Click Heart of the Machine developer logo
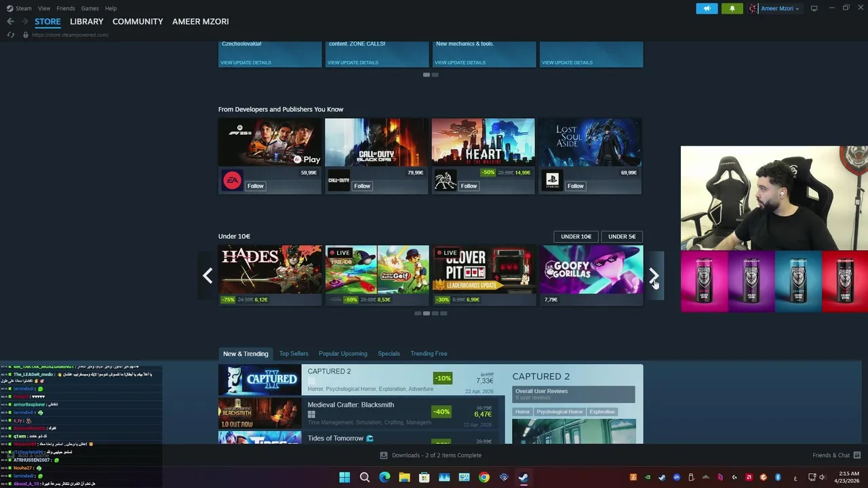This screenshot has width=868, height=488. (446, 180)
